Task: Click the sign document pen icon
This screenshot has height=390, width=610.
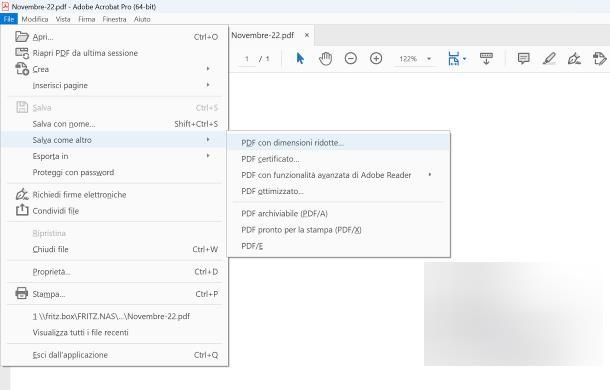Action: pos(574,59)
